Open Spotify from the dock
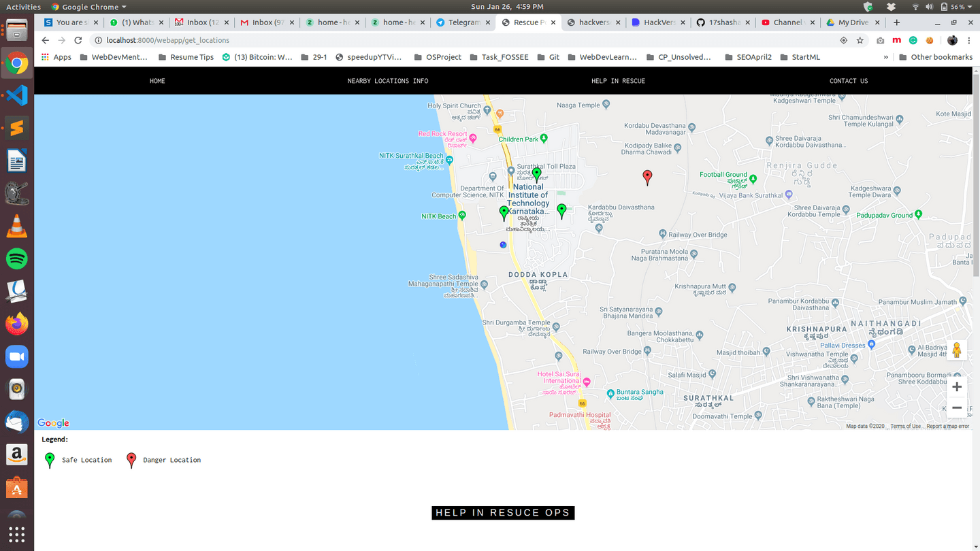Viewport: 980px width, 551px height. pyautogui.click(x=17, y=258)
